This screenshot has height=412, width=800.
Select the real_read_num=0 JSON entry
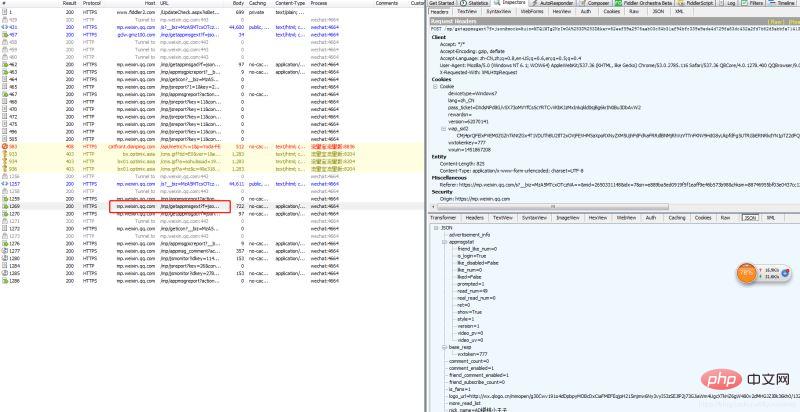(476, 298)
